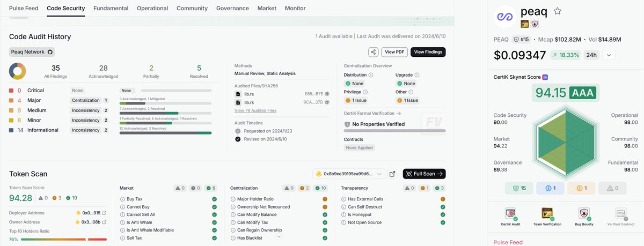Image resolution: width=644 pixels, height=246 pixels.
Task: Click the findings donut chart
Action: click(x=18, y=71)
